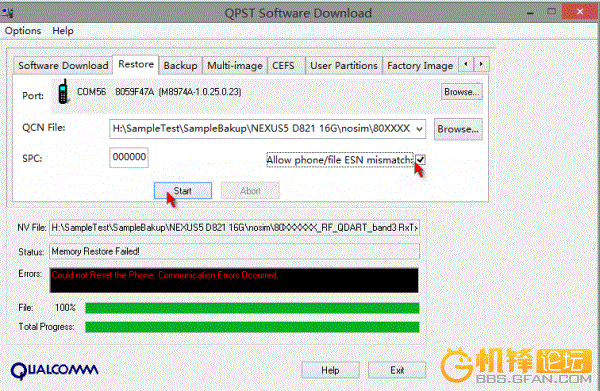
Task: Click the Abort button
Action: 250,191
